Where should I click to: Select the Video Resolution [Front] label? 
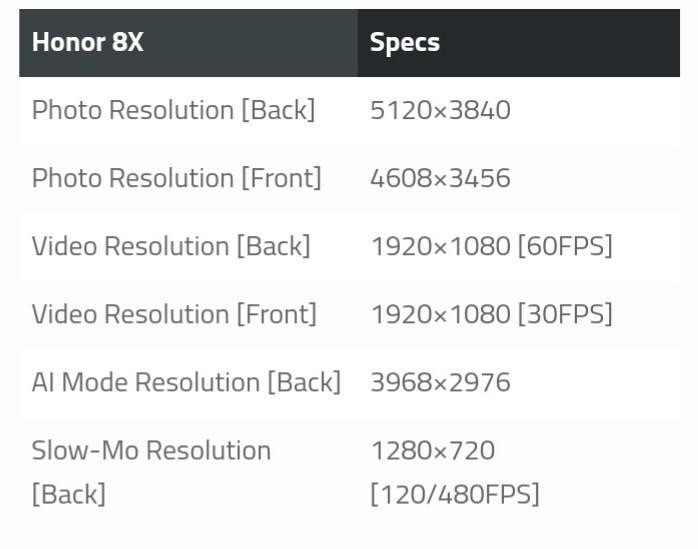tap(174, 314)
